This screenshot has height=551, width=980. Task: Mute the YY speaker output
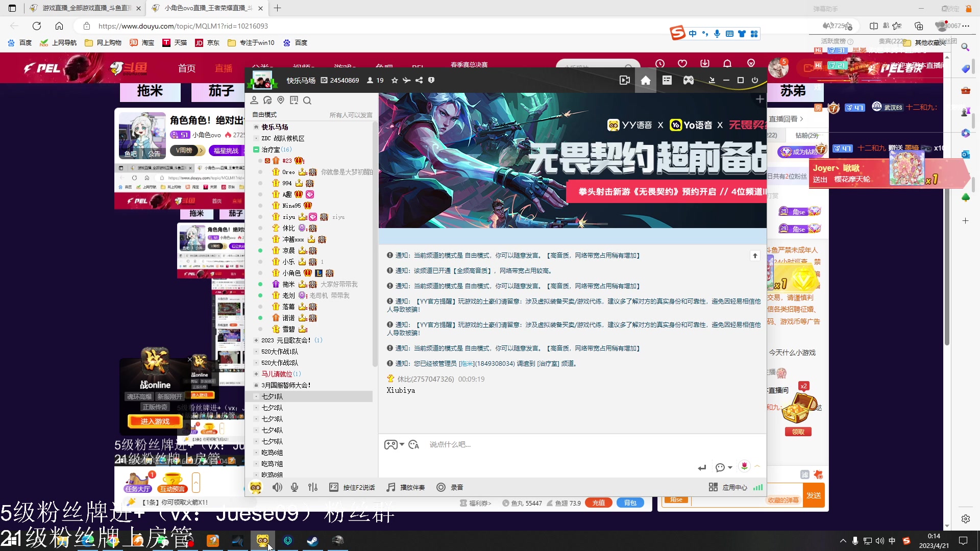pyautogui.click(x=277, y=487)
